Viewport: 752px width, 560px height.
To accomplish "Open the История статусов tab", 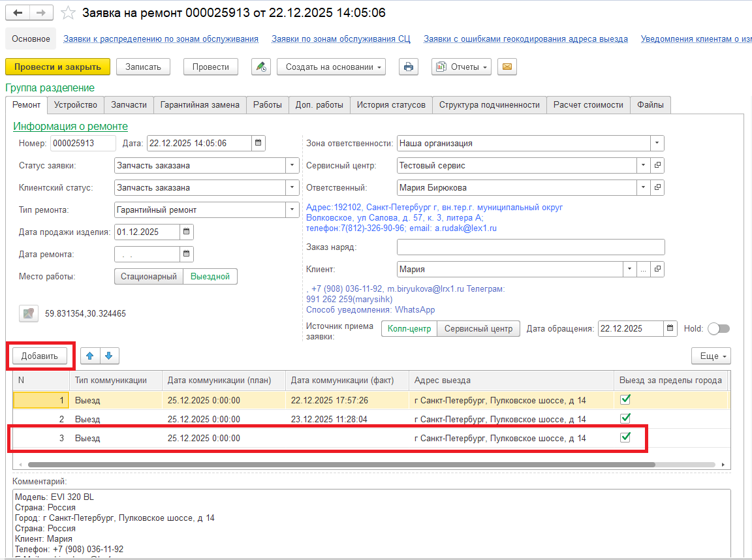I will point(390,104).
